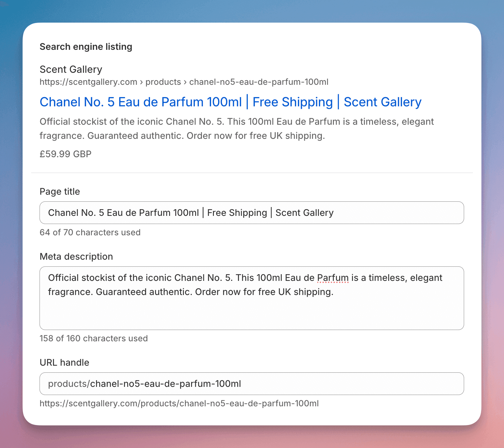This screenshot has height=448, width=504.
Task: Click the chanel-no5-eau-de-parfum-100ml breadcrumb segment
Action: tap(259, 82)
